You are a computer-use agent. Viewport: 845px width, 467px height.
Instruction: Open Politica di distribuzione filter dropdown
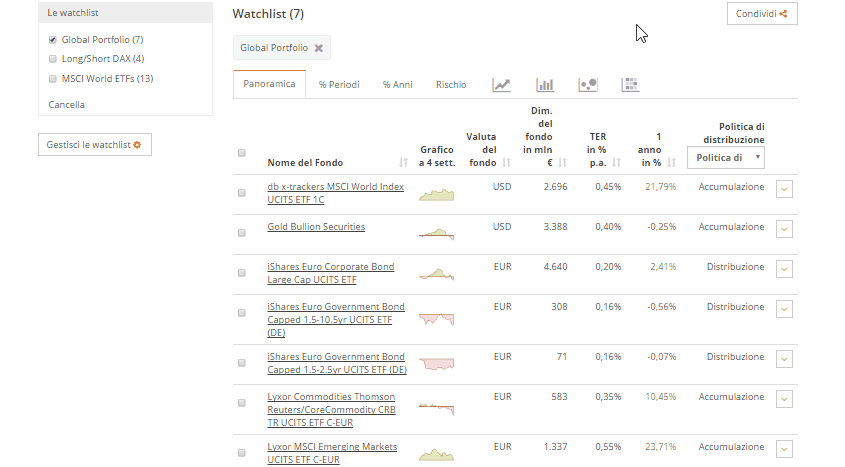pyautogui.click(x=726, y=158)
